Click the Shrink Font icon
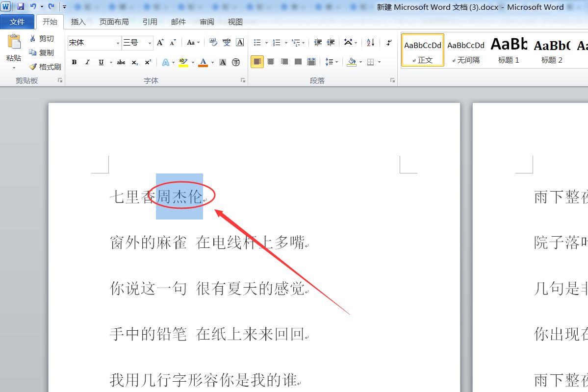 coord(173,42)
